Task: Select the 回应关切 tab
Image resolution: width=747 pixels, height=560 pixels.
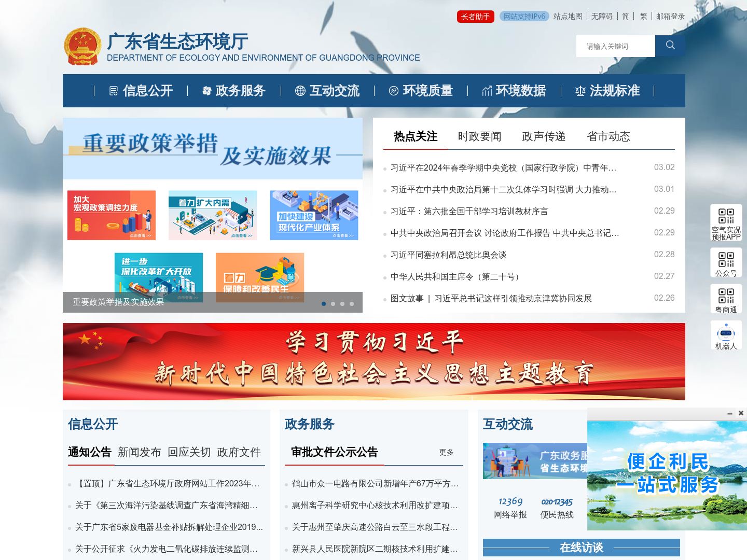Action: (x=189, y=452)
